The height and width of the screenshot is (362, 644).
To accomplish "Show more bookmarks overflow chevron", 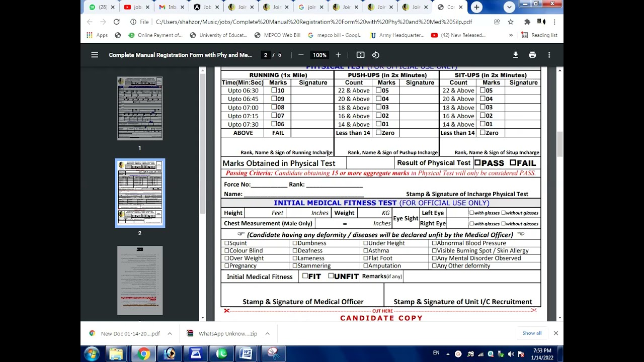I will [511, 35].
